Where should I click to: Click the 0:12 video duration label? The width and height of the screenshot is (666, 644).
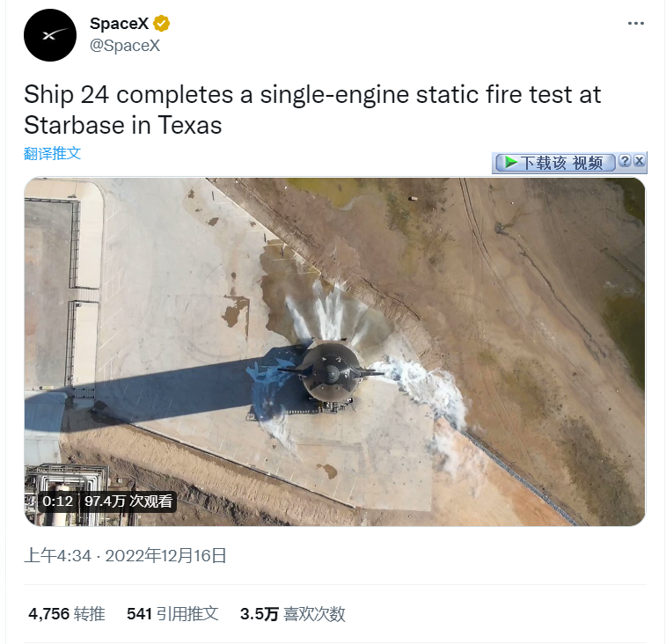coord(58,501)
